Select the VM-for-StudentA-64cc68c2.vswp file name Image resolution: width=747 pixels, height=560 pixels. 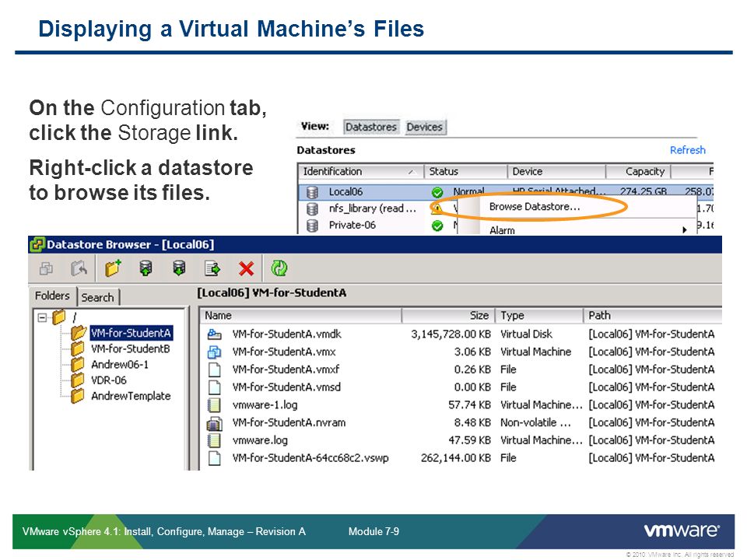[310, 458]
